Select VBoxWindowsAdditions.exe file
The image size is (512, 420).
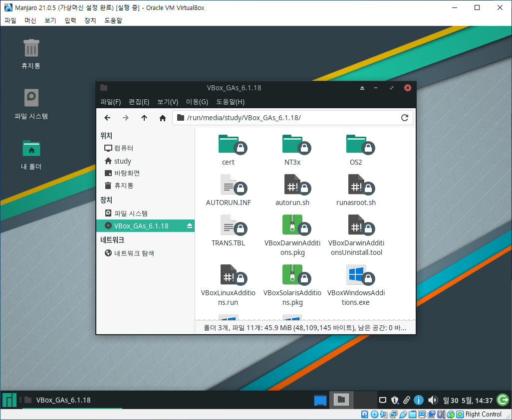click(356, 285)
